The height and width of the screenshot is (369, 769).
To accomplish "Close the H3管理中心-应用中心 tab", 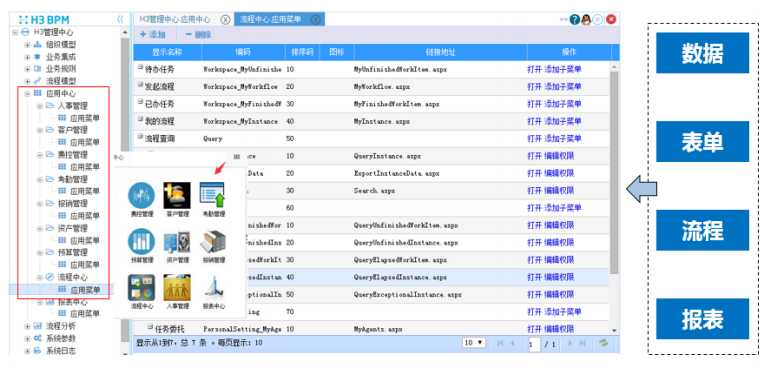I will [225, 20].
